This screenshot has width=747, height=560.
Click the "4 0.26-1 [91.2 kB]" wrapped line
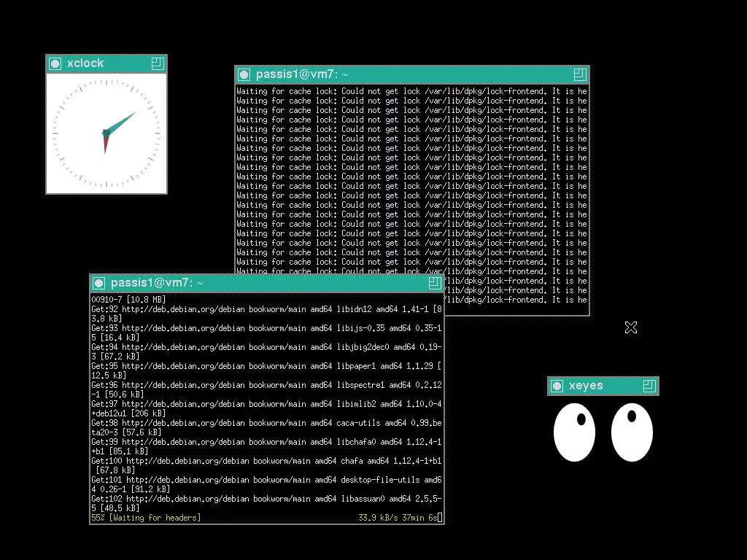(131, 489)
